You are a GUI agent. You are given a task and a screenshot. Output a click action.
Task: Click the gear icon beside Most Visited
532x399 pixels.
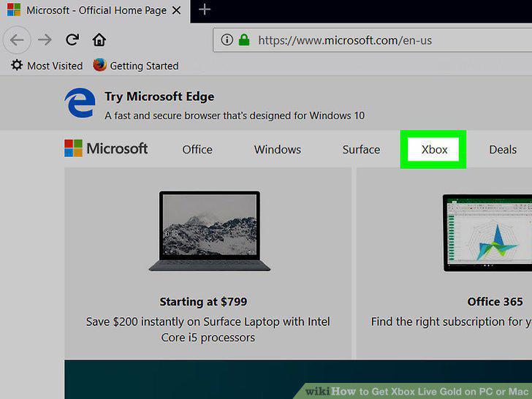[x=17, y=65]
